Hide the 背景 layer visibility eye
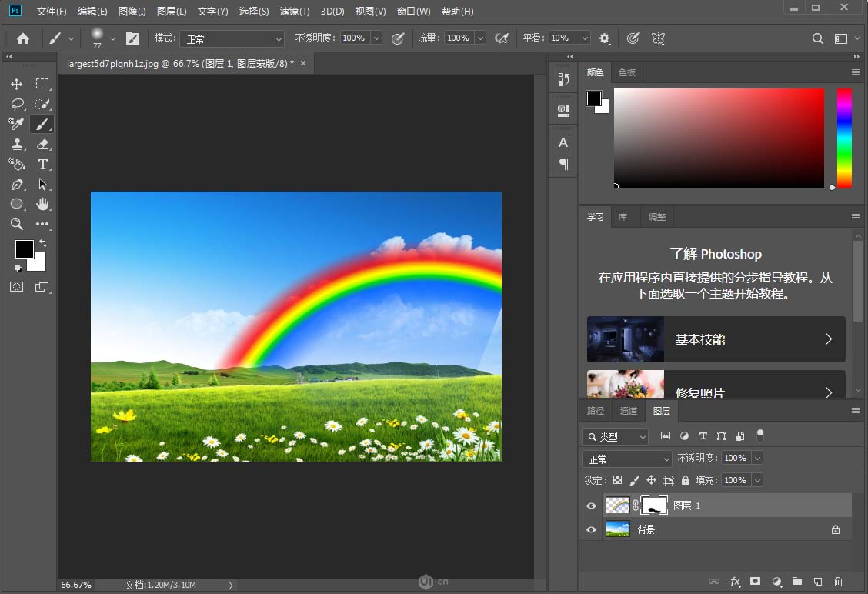868x594 pixels. click(x=591, y=530)
